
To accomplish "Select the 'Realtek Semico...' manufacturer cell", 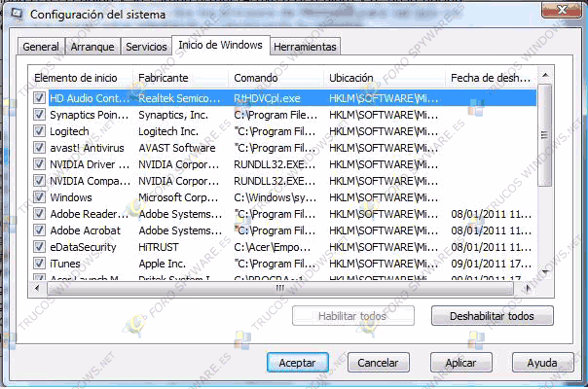I will 179,98.
